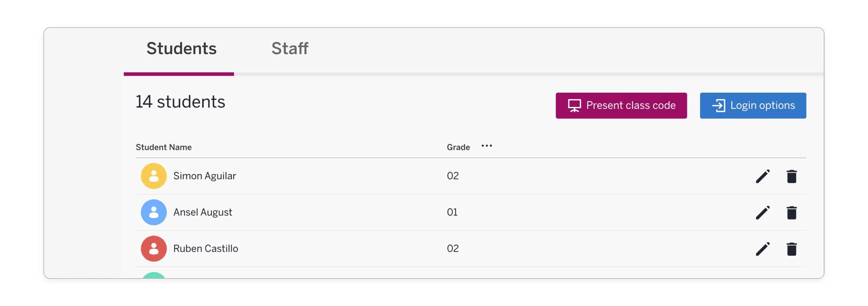The height and width of the screenshot is (306, 868).
Task: Click Ruben Castillo's red avatar icon
Action: pos(154,249)
